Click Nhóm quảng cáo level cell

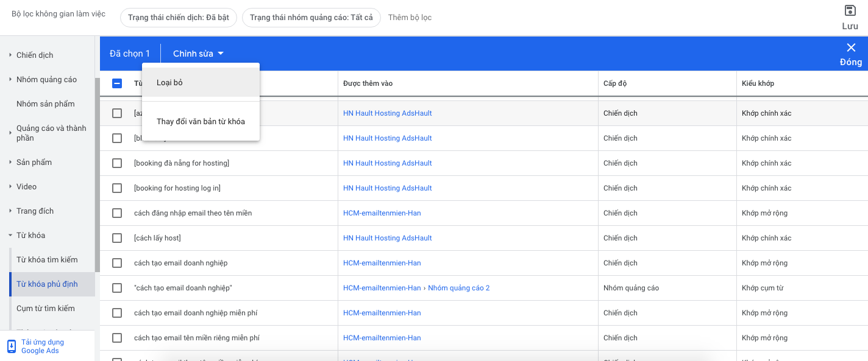pos(631,288)
